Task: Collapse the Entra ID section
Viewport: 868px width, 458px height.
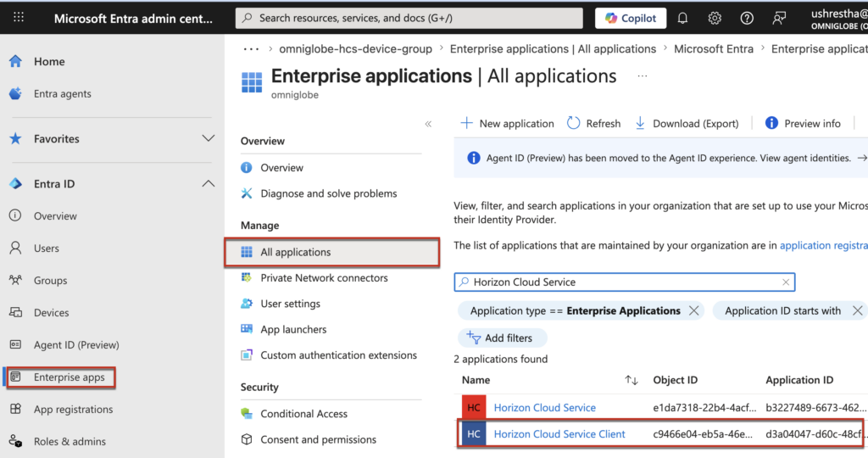Action: (x=208, y=184)
